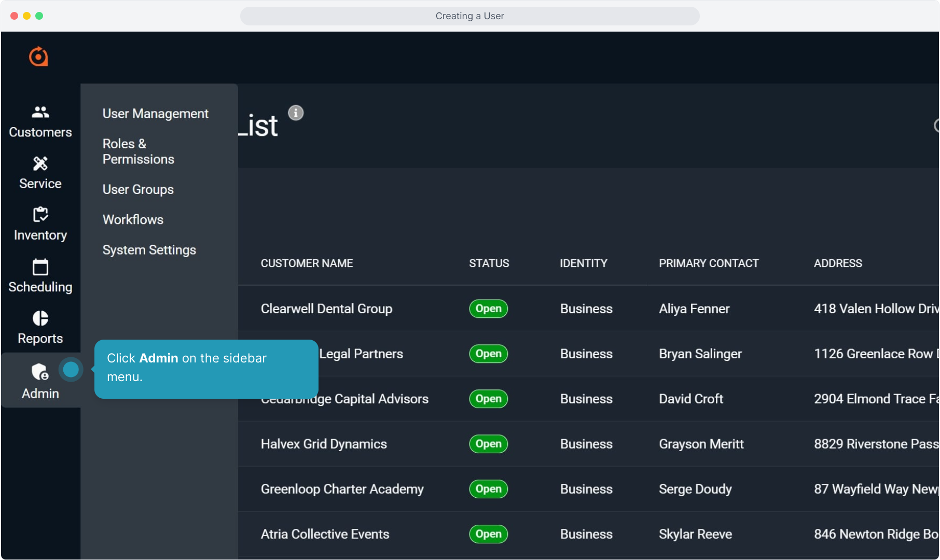The height and width of the screenshot is (560, 940).
Task: Open the Reports pie chart icon
Action: pos(40,318)
